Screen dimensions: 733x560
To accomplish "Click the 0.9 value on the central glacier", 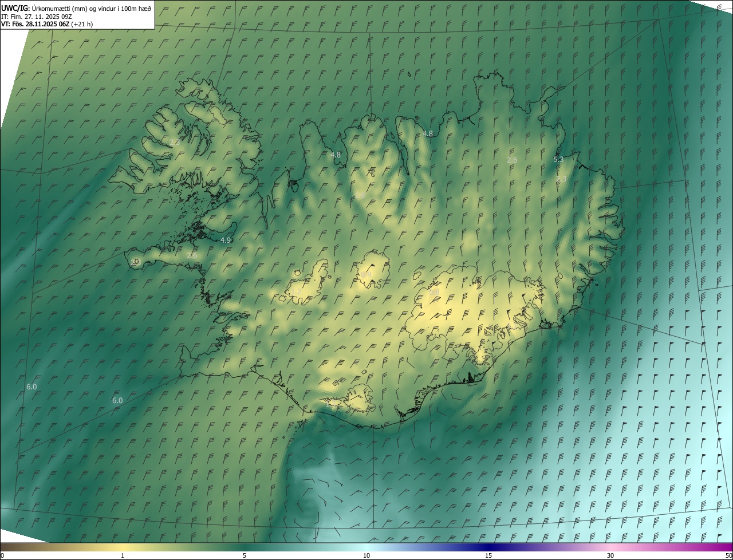I will coord(366,275).
